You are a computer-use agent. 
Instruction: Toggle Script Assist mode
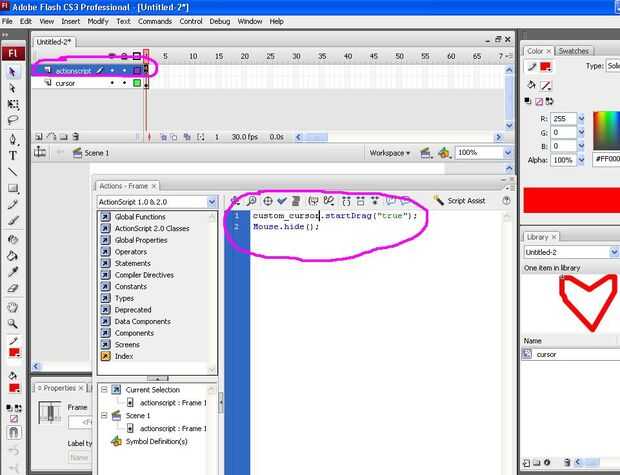coord(459,201)
